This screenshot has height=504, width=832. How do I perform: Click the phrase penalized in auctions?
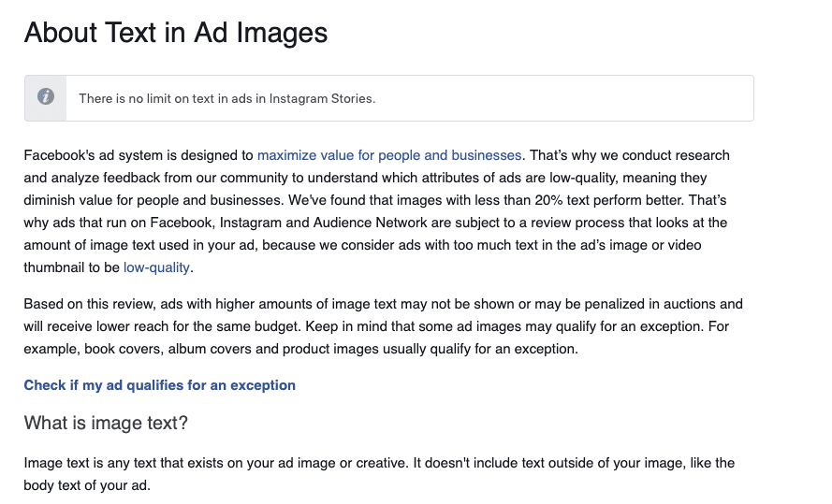pyautogui.click(x=644, y=304)
